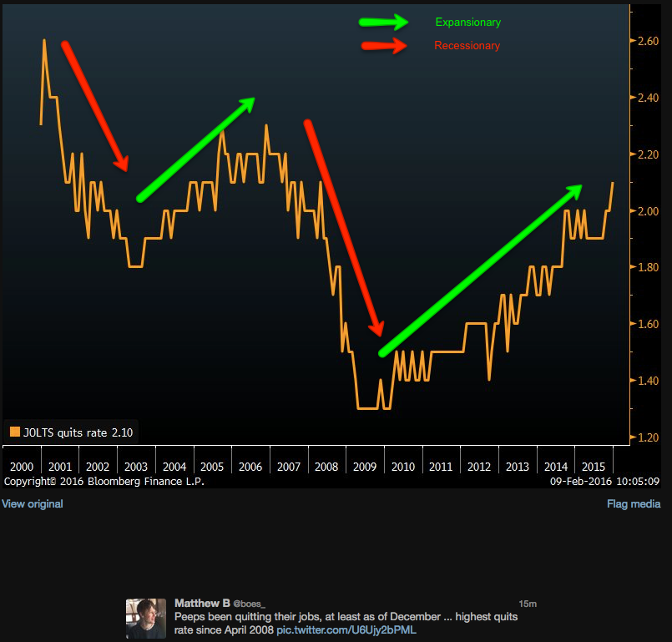Click the 2012 year label
Image resolution: width=672 pixels, height=642 pixels.
pos(479,467)
